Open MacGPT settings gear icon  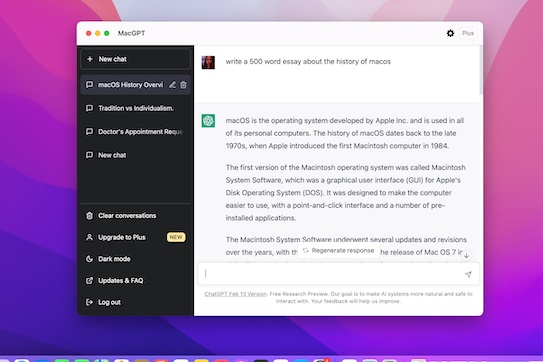(x=450, y=33)
